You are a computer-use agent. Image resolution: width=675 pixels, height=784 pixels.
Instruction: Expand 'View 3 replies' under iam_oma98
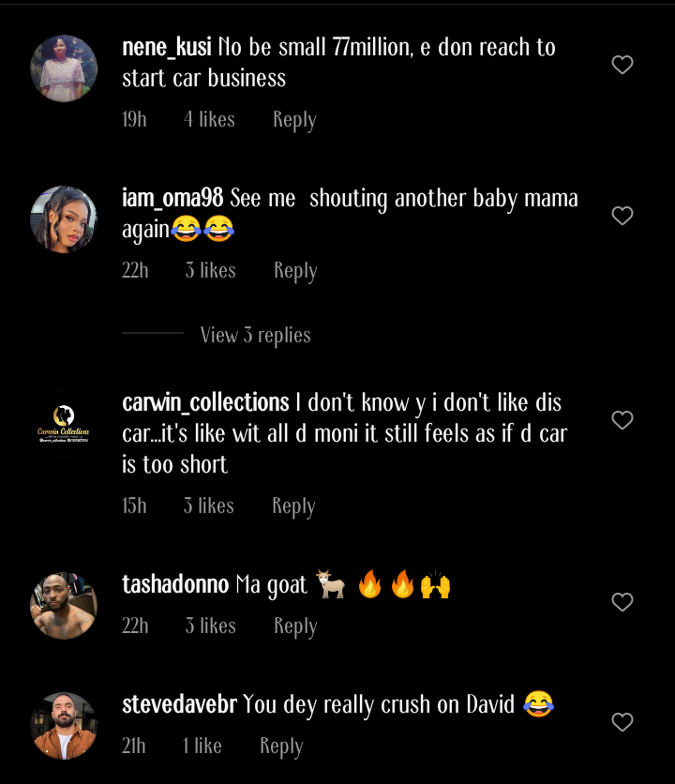coord(255,335)
